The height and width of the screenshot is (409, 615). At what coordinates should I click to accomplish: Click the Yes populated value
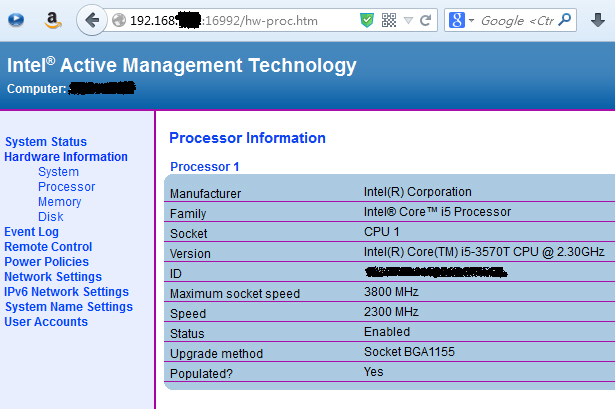point(373,372)
